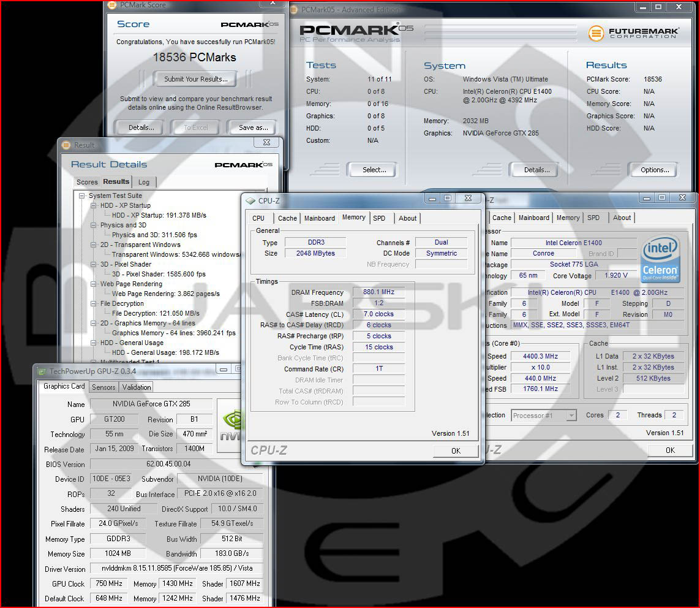Viewport: 700px width, 608px height.
Task: Click Core Voltage value 1.920 V
Action: pyautogui.click(x=615, y=276)
